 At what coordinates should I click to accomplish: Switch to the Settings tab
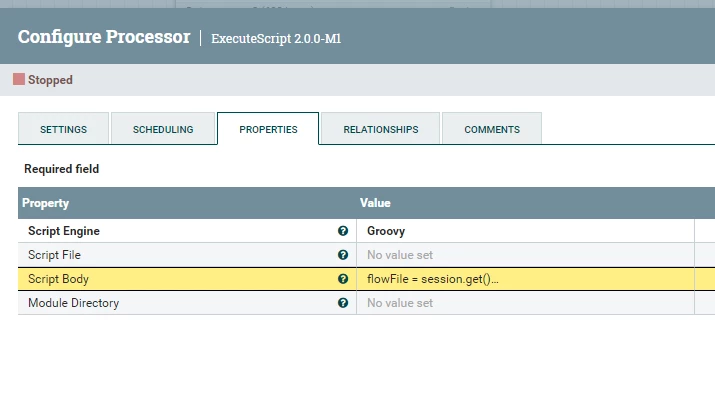[x=63, y=129]
